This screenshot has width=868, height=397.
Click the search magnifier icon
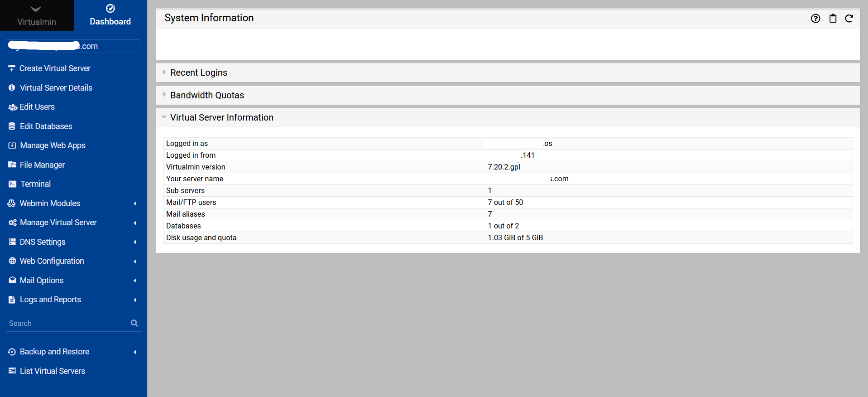pyautogui.click(x=134, y=323)
